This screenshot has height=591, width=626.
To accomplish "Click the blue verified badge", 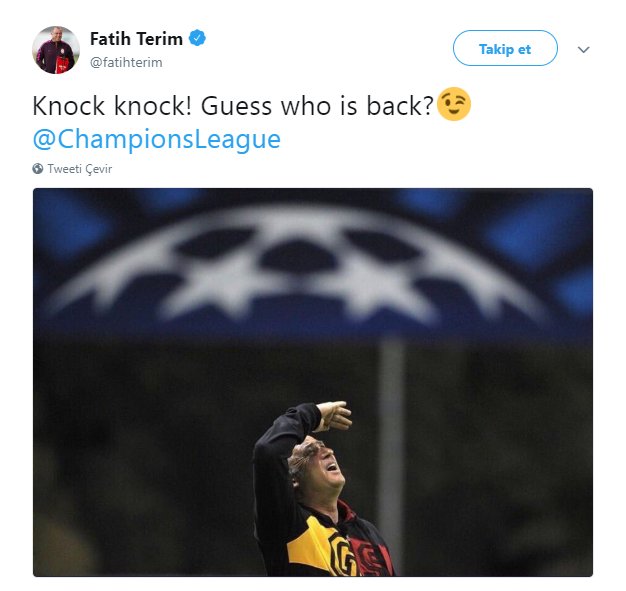I will (x=197, y=38).
